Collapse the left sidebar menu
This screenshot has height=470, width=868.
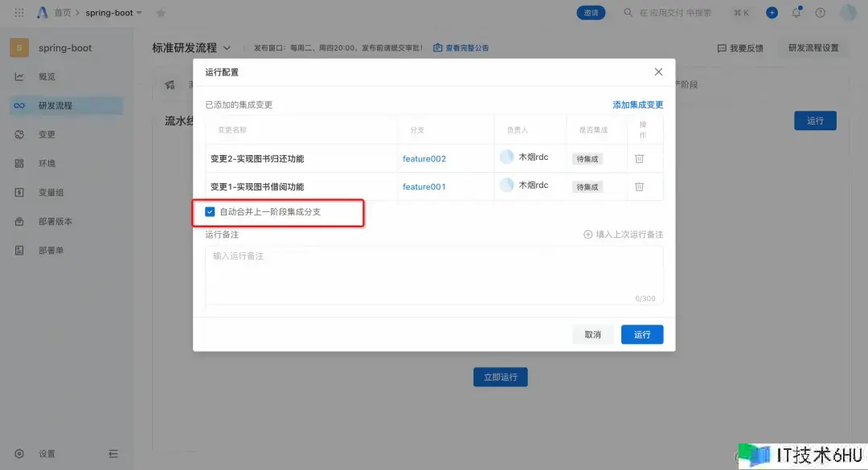[x=113, y=454]
